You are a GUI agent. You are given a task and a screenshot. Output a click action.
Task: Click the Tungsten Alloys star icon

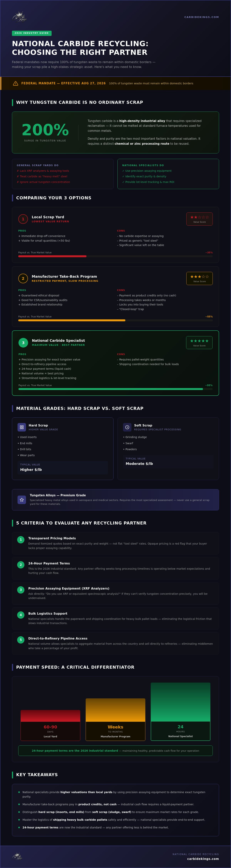point(22,499)
